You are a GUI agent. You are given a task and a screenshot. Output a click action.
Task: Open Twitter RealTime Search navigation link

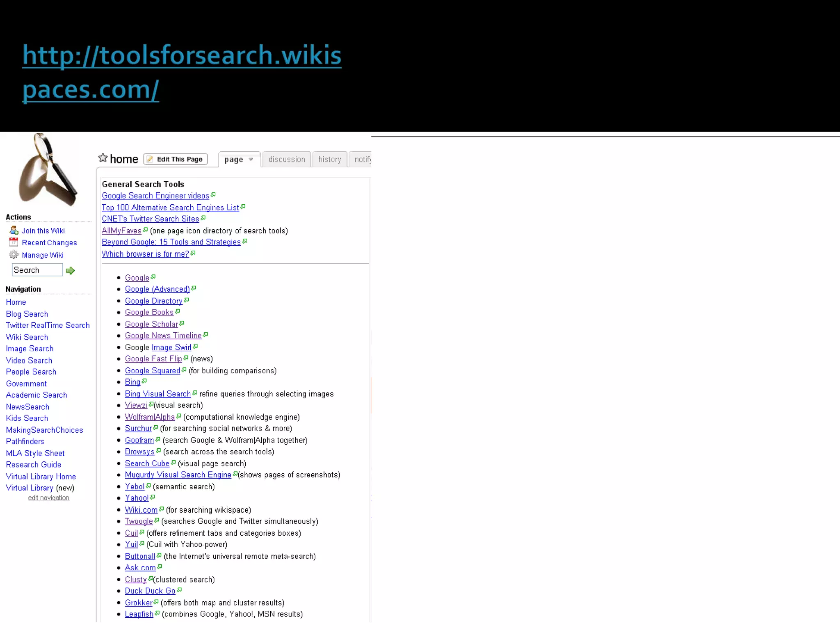point(48,325)
